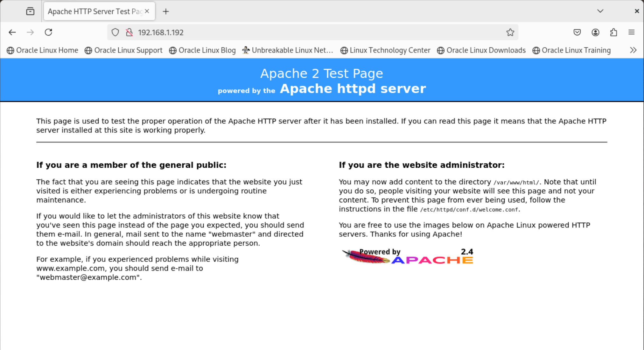Open a new tab with plus button
Viewport: 644px width, 350px height.
pos(166,11)
